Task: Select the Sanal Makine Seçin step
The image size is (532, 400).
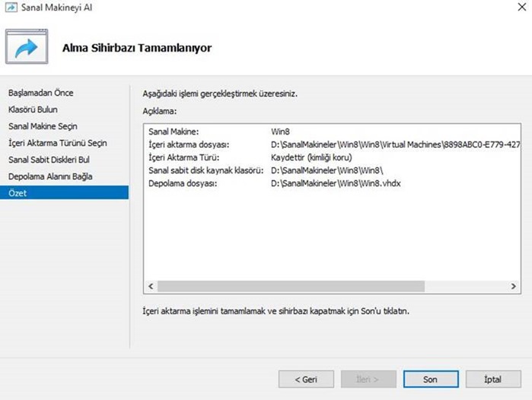Action: pos(43,126)
